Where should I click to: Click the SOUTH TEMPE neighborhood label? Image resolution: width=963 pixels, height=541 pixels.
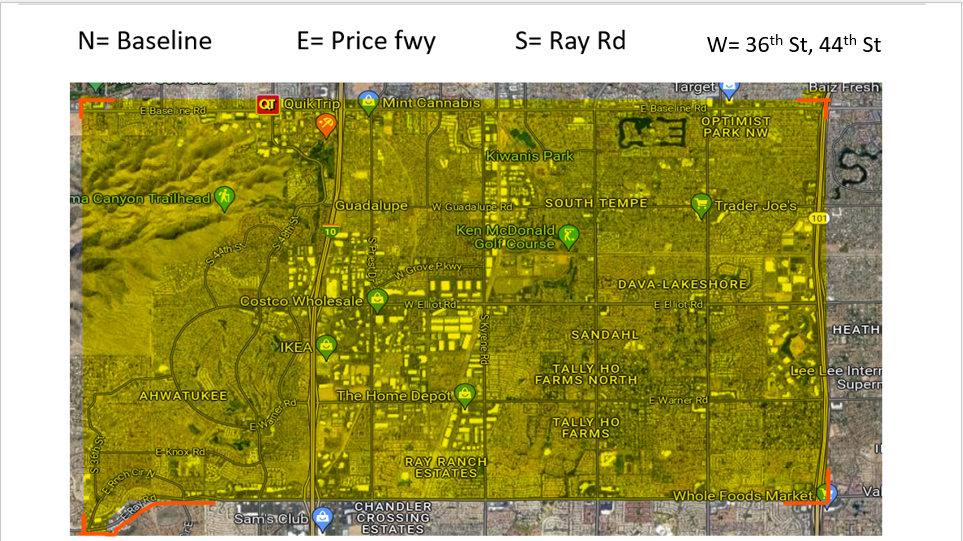(596, 203)
